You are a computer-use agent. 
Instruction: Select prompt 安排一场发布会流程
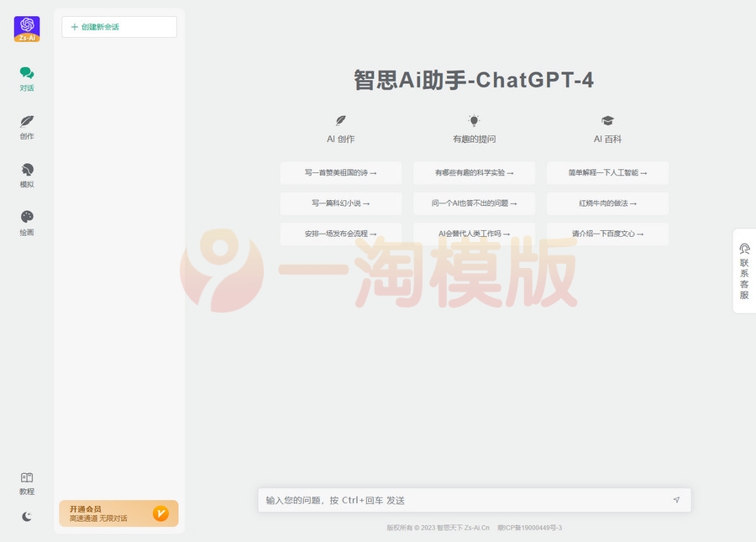(x=341, y=234)
